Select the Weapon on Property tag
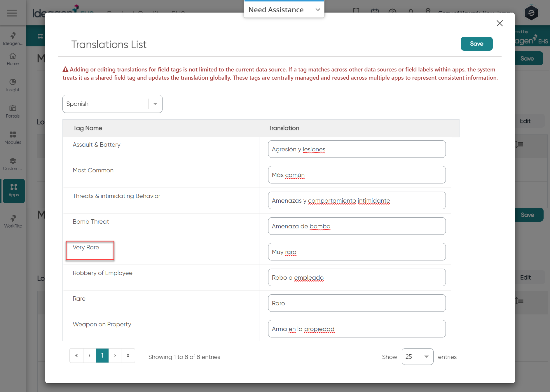 tap(102, 324)
